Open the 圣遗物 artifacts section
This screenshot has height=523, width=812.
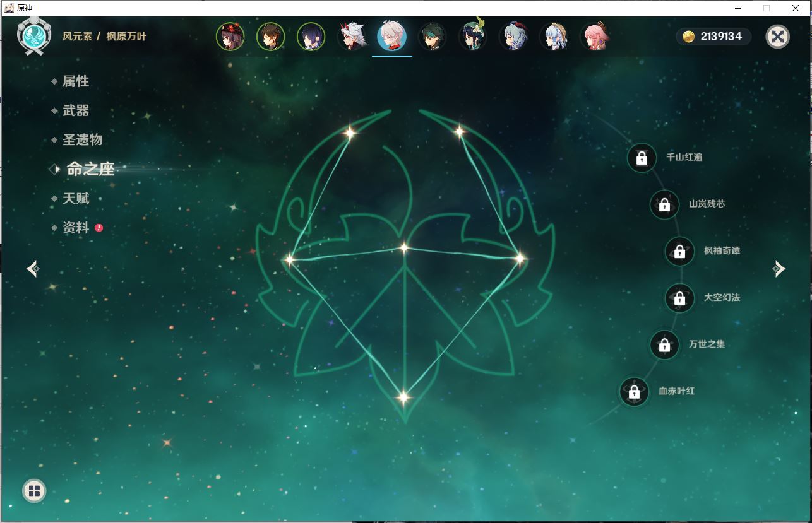point(82,139)
